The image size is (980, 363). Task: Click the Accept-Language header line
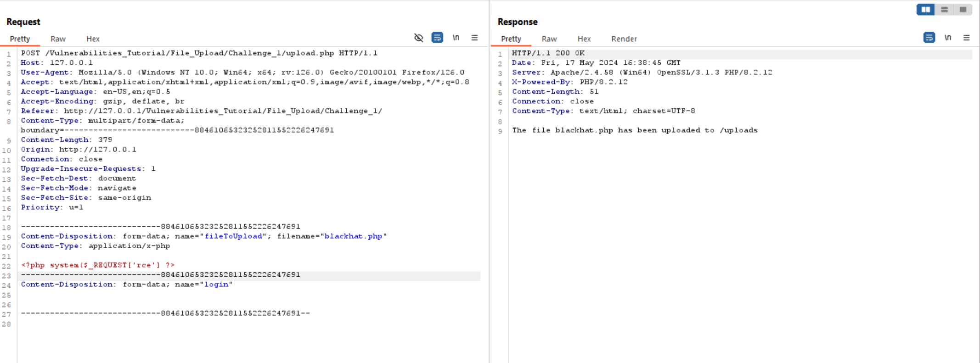pyautogui.click(x=96, y=92)
